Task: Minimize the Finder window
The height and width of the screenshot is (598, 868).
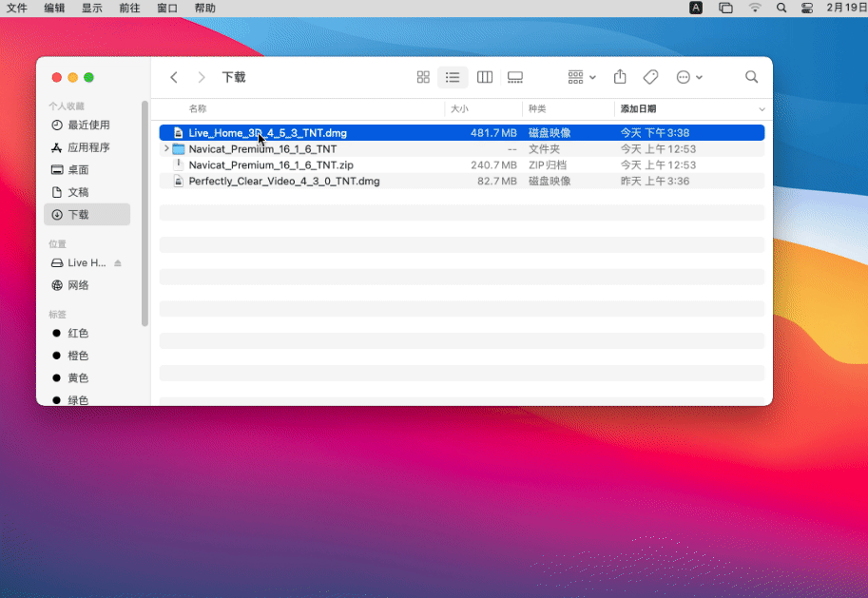Action: pyautogui.click(x=72, y=78)
